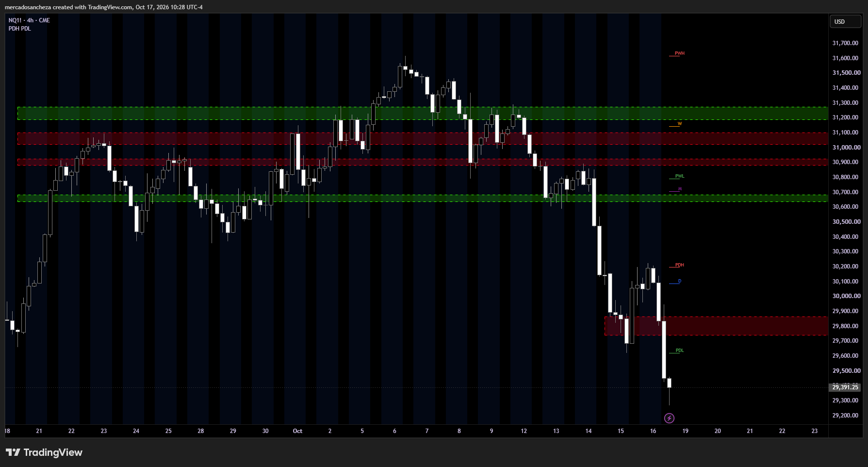Click the 18 date on time axis

pyautogui.click(x=7, y=431)
